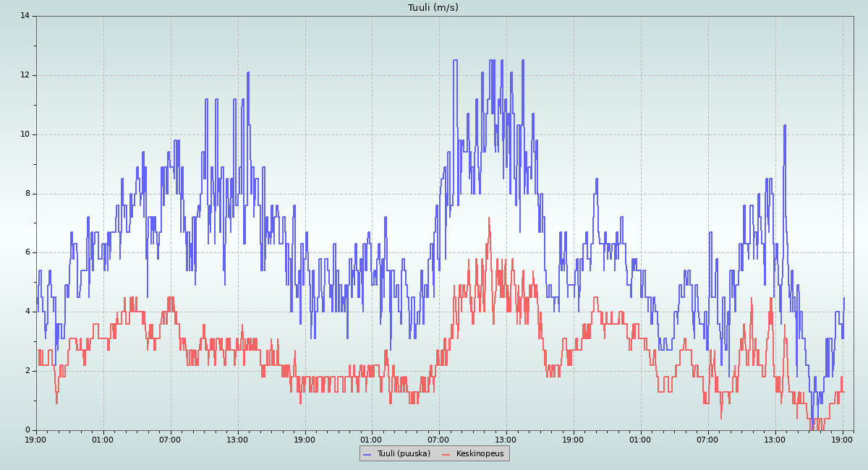Select the Tuuli (puuska) legend label

403,453
